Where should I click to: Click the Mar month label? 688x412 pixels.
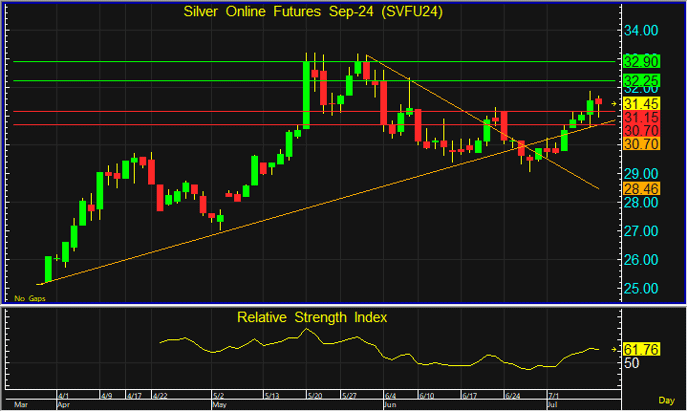coord(20,405)
